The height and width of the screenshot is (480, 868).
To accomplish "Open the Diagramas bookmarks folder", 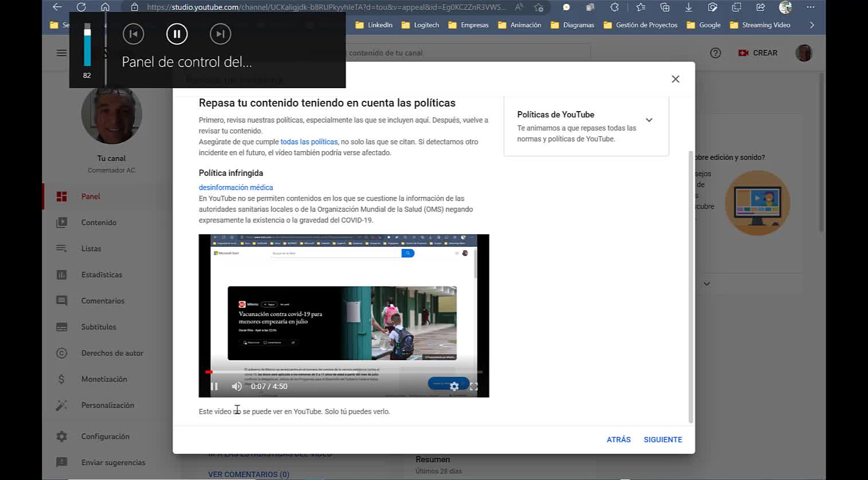I will [x=572, y=25].
